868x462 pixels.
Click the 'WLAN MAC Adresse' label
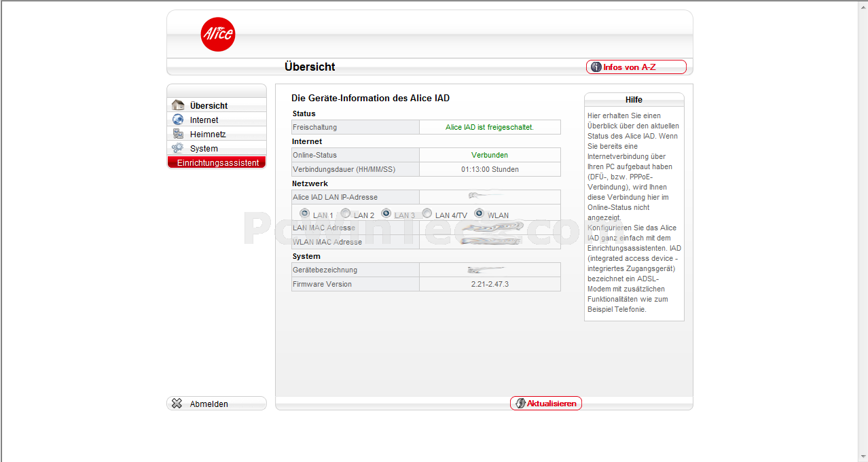327,242
